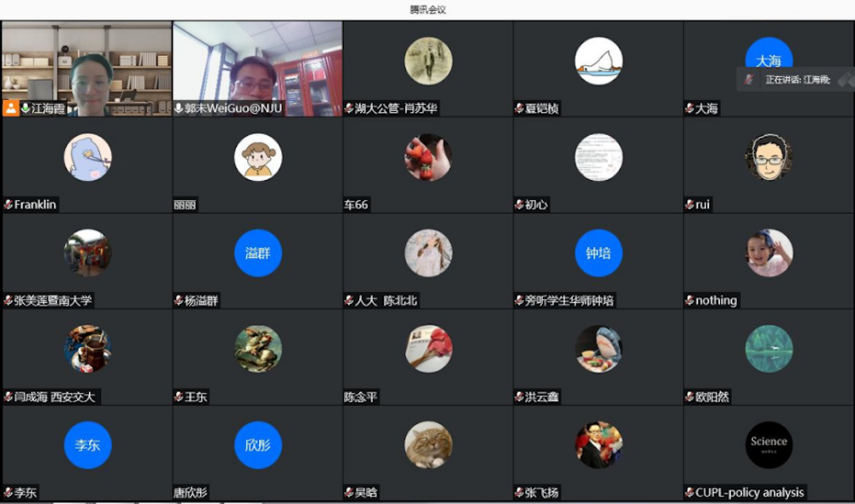
Task: Click the muted mic icon beside 张飞扬
Action: (x=519, y=493)
